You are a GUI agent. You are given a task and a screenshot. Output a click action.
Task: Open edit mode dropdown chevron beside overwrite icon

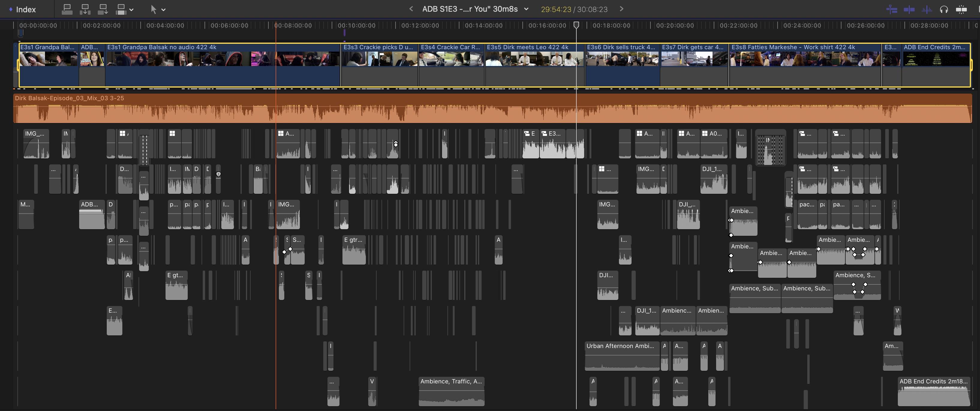pos(131,10)
